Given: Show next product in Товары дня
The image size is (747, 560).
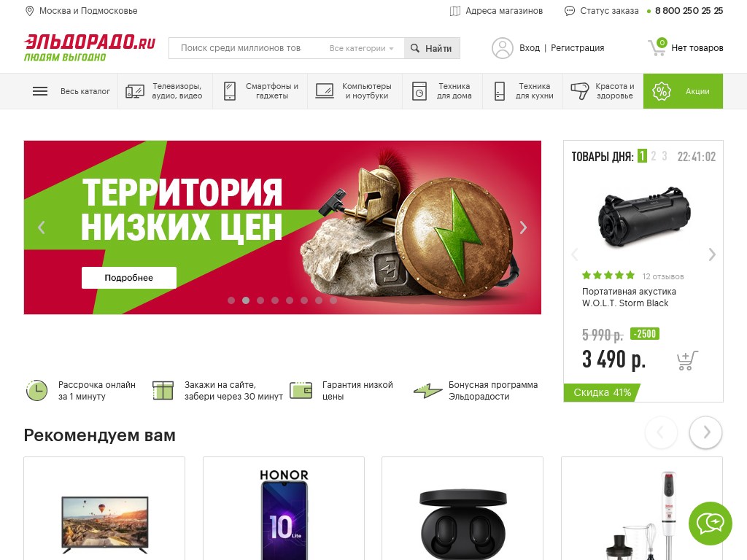Looking at the screenshot, I should (712, 254).
